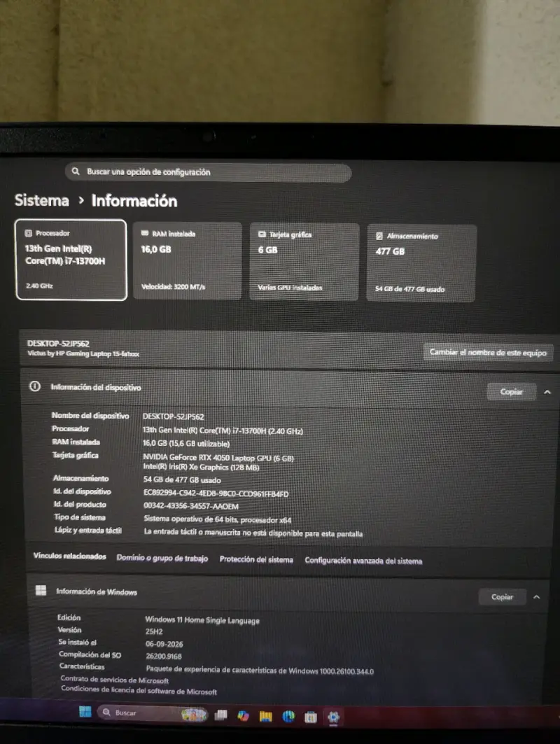Click the Lápiz y entrada táctil row label
The height and width of the screenshot is (744, 560).
(87, 531)
